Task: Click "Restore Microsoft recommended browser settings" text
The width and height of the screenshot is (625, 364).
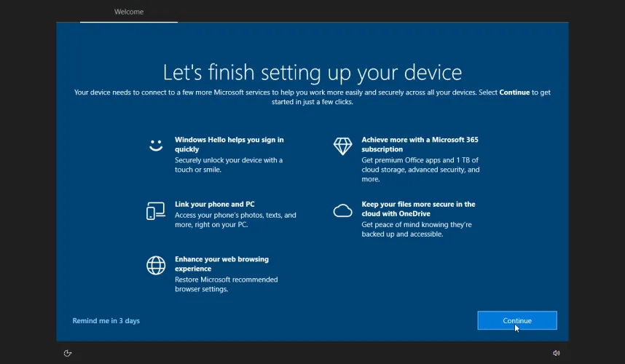Action: (226, 284)
